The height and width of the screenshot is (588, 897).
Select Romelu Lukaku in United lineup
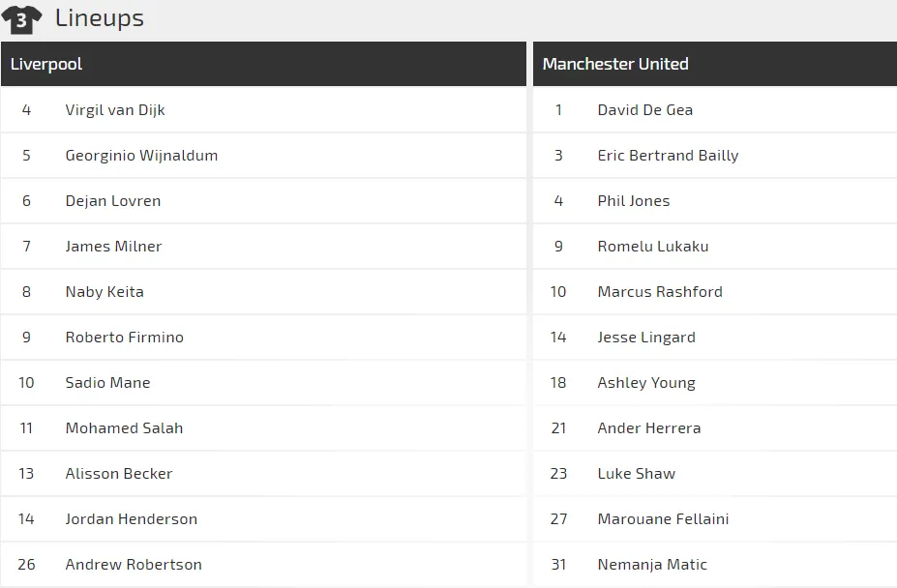coord(653,246)
